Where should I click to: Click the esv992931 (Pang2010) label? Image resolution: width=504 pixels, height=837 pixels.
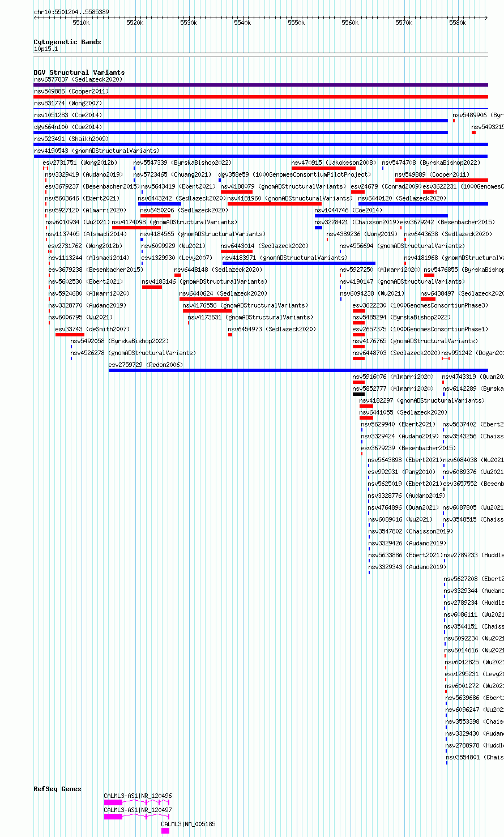(402, 472)
